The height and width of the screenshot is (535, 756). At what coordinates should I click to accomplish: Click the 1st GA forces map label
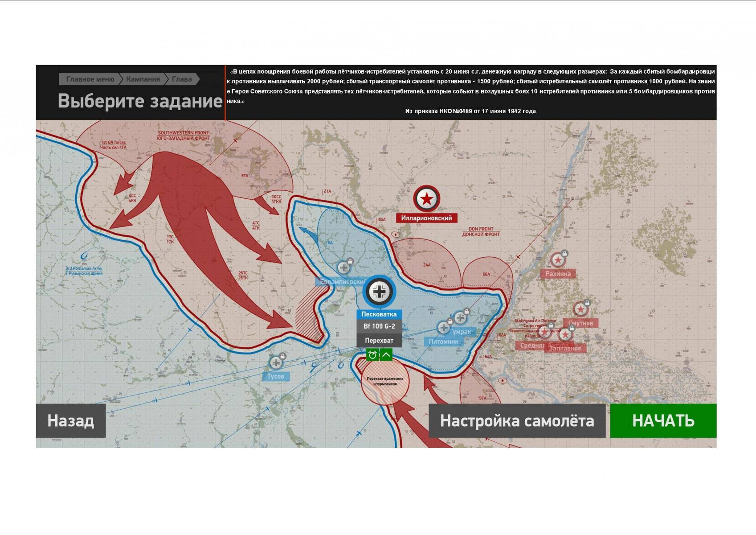pyautogui.click(x=113, y=145)
